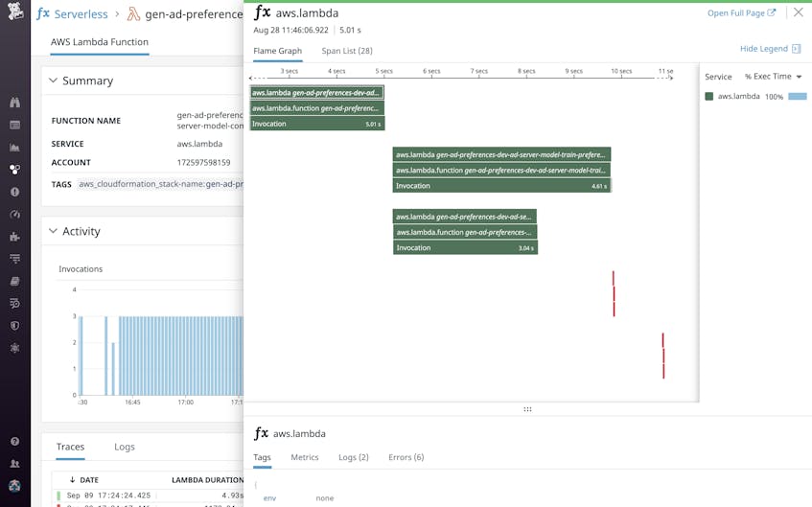This screenshot has height=507, width=812.
Task: Open the gauge icon in the sidebar
Action: pyautogui.click(x=14, y=214)
